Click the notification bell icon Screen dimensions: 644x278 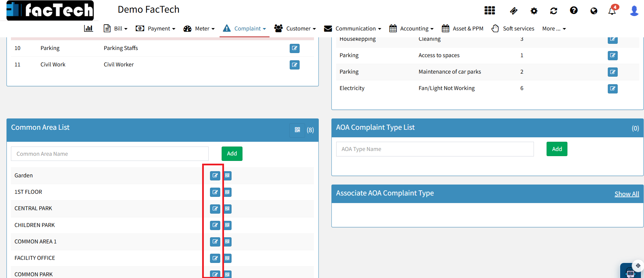coord(612,11)
